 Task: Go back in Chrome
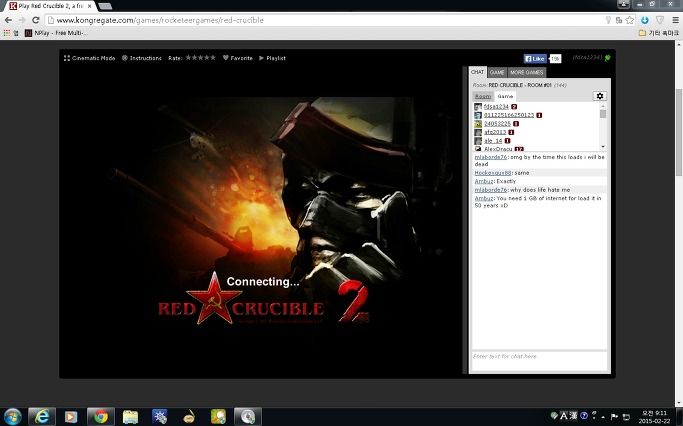(x=8, y=20)
